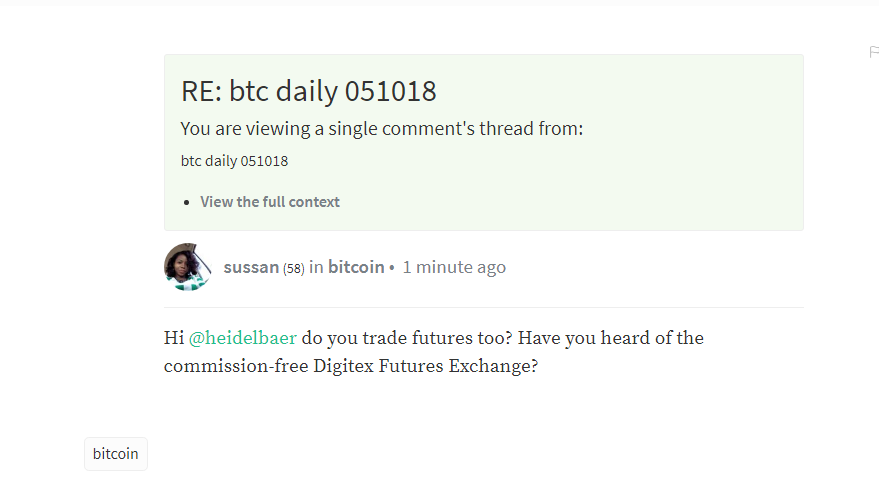Click the divider line under the author header
The height and width of the screenshot is (481, 879).
484,307
